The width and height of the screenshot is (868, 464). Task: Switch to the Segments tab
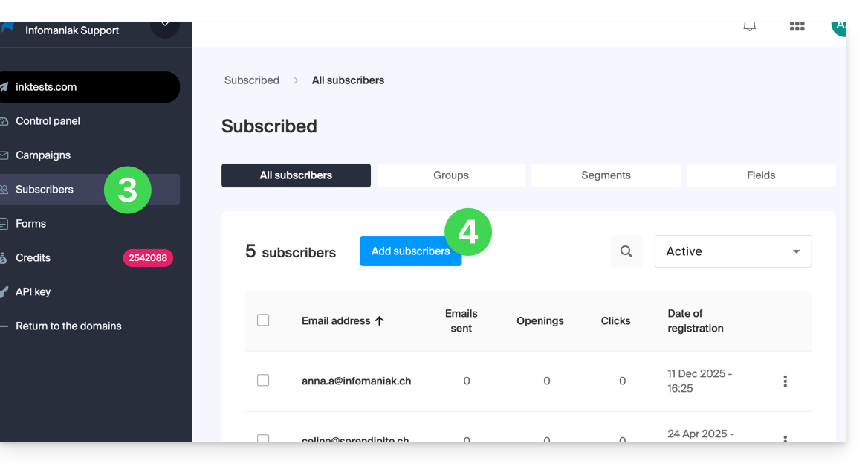coord(606,175)
